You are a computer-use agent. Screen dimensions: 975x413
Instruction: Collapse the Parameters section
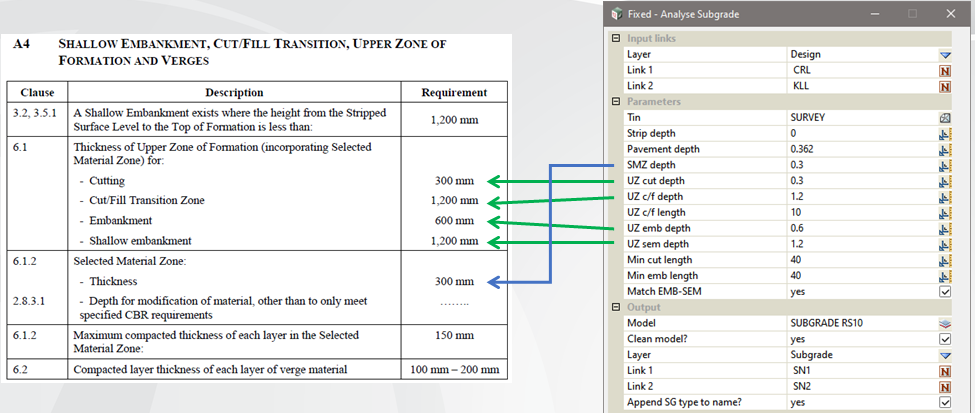click(x=615, y=102)
